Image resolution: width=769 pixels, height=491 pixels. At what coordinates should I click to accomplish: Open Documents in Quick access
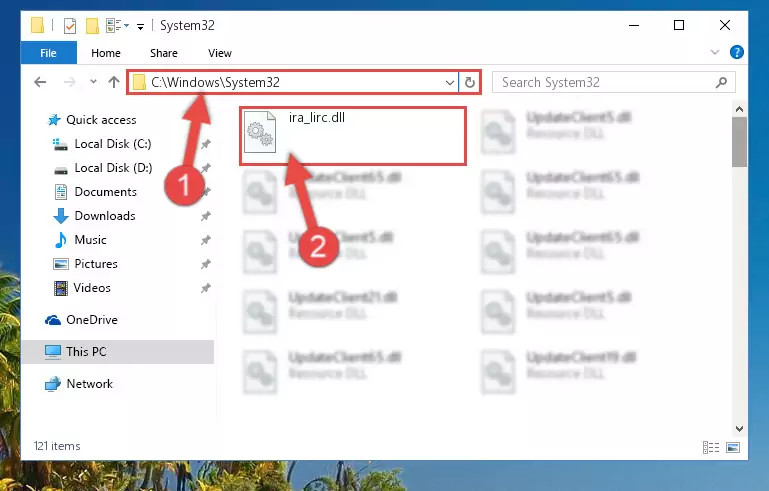[x=105, y=192]
